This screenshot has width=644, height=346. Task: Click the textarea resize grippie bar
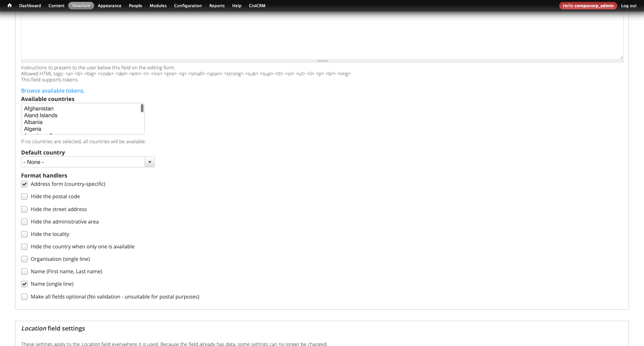point(322,61)
